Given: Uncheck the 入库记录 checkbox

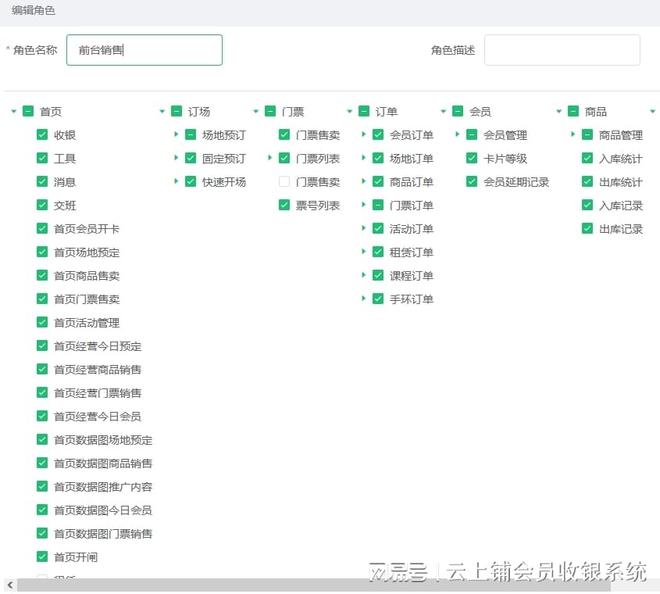Looking at the screenshot, I should pos(588,205).
